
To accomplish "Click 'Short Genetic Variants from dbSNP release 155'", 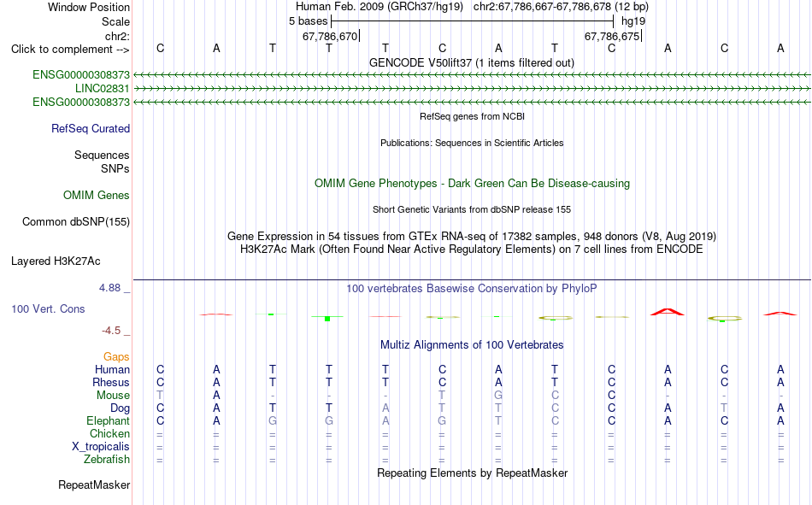I will coord(472,209).
